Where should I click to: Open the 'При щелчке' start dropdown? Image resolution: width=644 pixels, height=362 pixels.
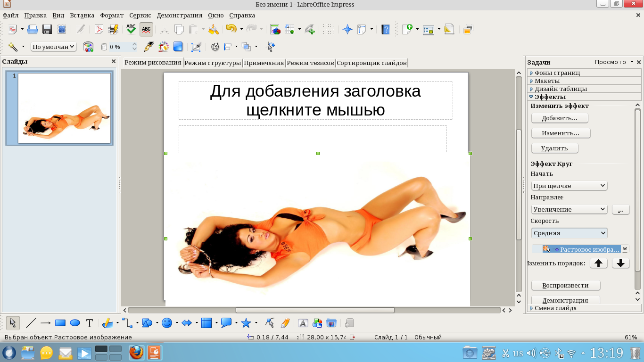point(569,186)
